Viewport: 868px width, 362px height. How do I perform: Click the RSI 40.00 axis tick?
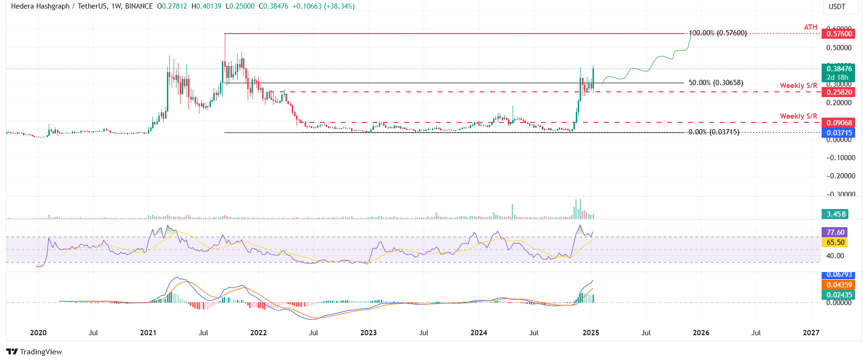tap(835, 256)
